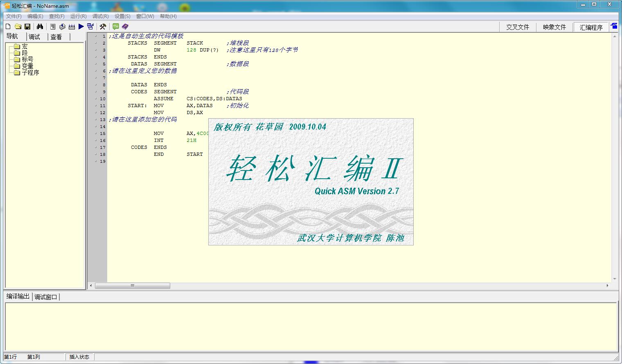The image size is (622, 364).
Task: Click '128 DUP(?)' on line 3
Action: click(203, 50)
